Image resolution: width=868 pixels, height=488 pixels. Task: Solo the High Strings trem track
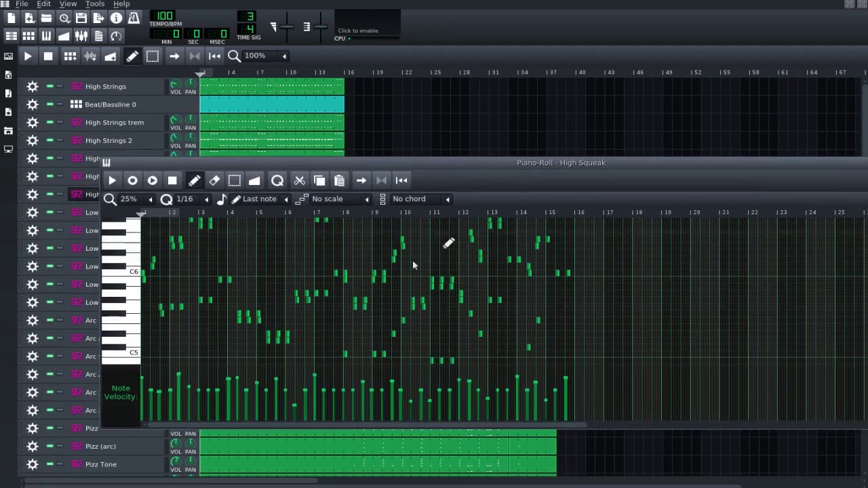tap(60, 122)
